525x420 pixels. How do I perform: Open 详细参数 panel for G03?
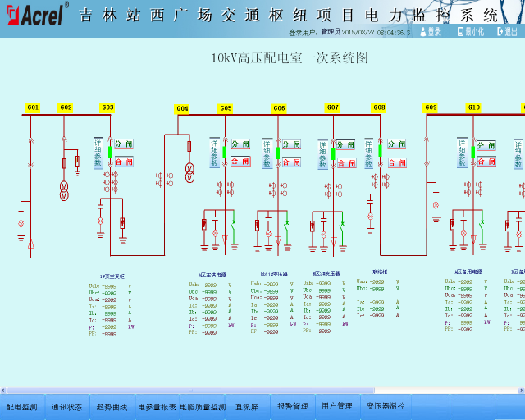96,153
